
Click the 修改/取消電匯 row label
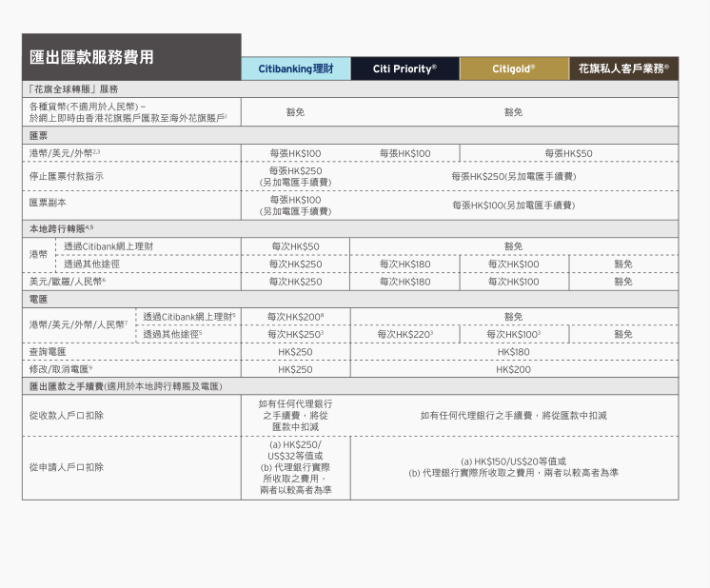tap(60, 369)
